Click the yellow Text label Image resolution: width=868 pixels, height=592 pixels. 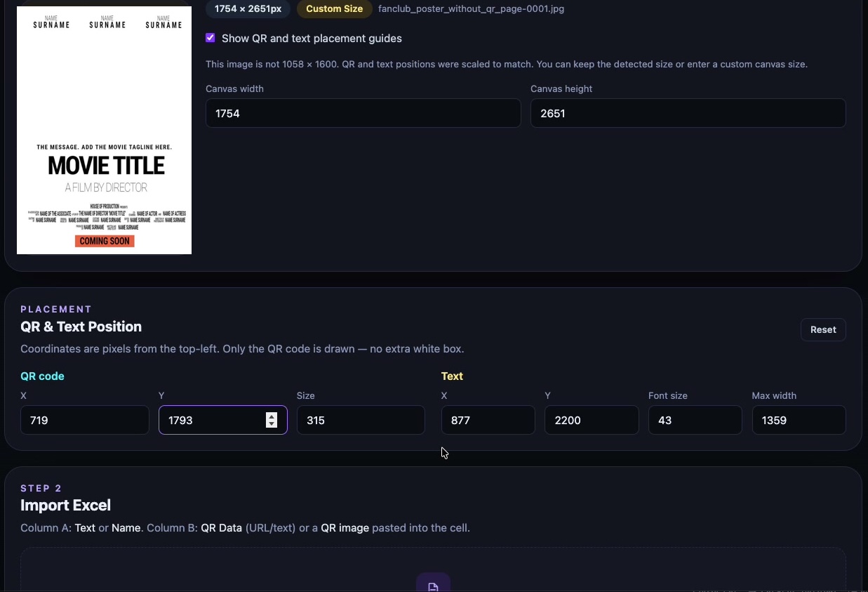pyautogui.click(x=452, y=376)
